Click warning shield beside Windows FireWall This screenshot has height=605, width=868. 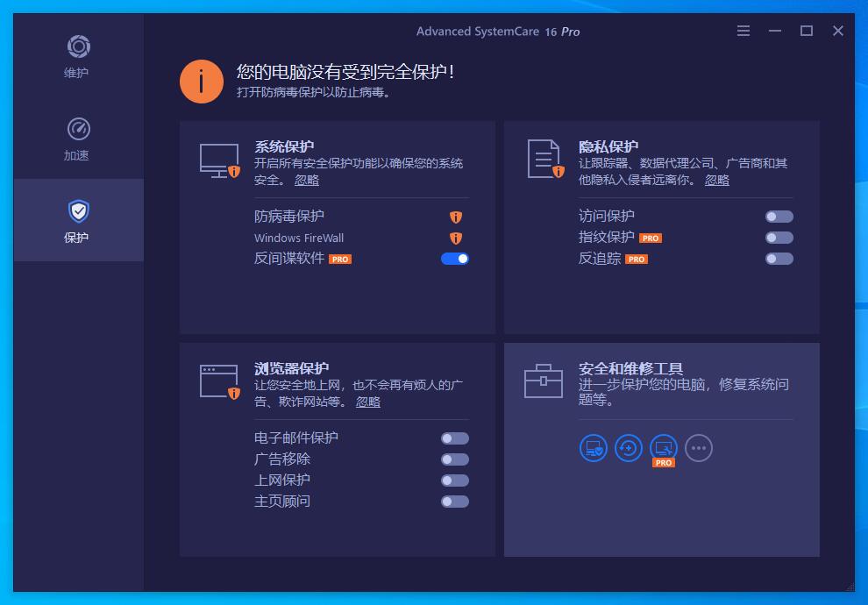(x=456, y=238)
